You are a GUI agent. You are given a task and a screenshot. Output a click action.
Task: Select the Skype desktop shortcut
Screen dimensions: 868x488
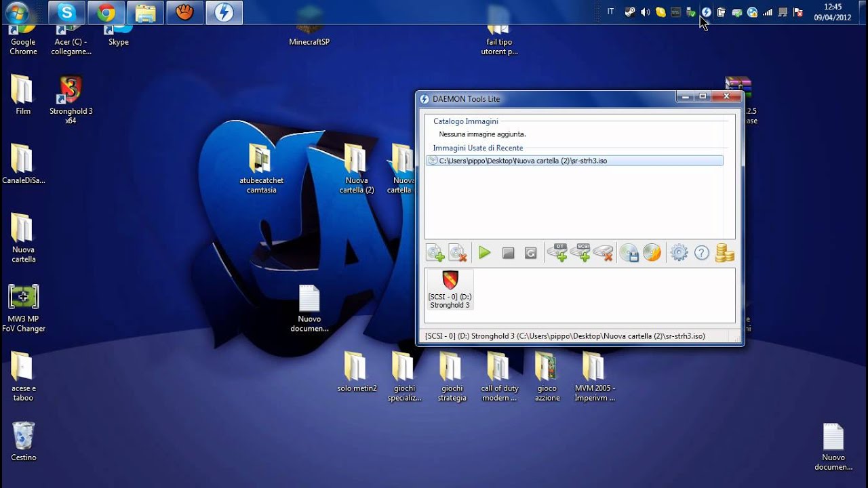118,37
